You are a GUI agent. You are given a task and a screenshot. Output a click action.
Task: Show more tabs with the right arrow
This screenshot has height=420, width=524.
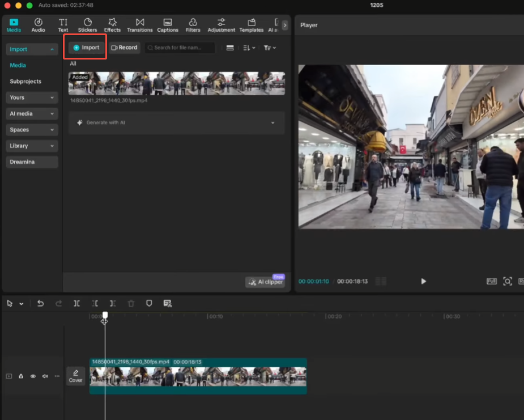(285, 25)
